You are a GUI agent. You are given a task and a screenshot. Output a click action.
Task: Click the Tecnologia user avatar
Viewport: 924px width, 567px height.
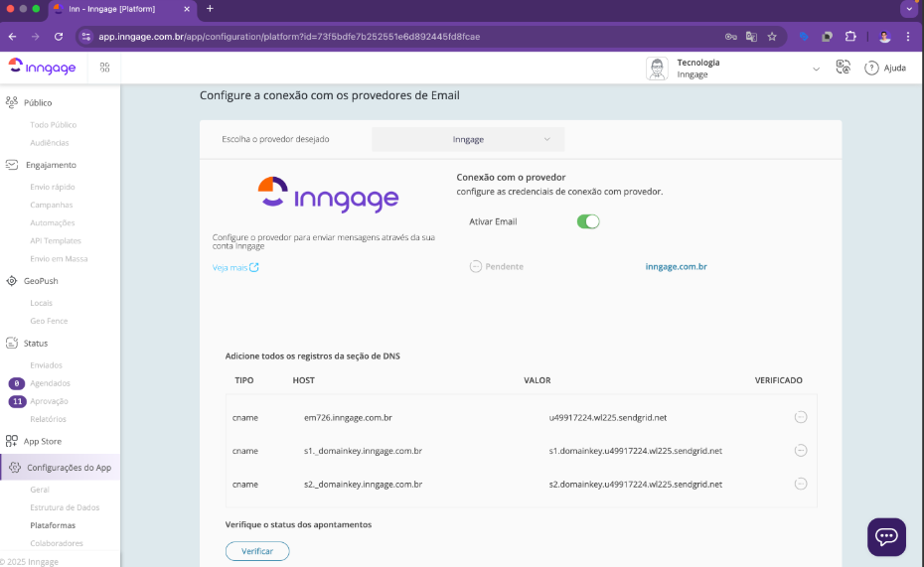(657, 69)
